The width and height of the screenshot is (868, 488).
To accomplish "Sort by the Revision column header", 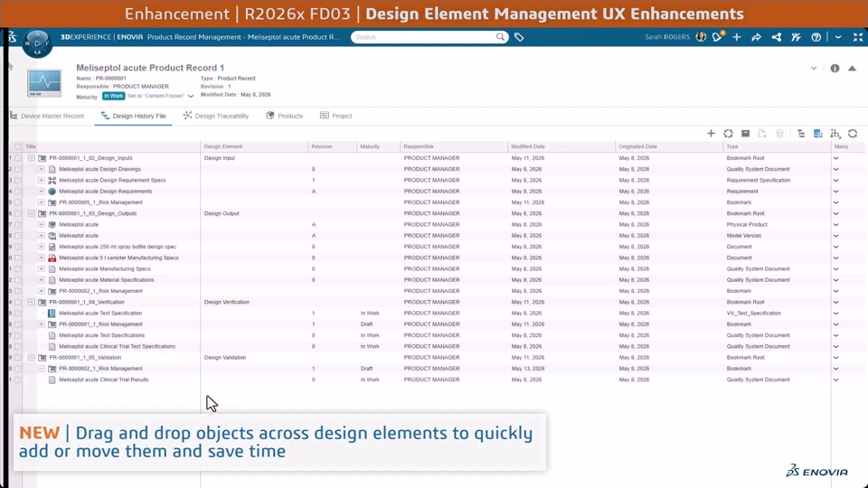I will point(322,146).
